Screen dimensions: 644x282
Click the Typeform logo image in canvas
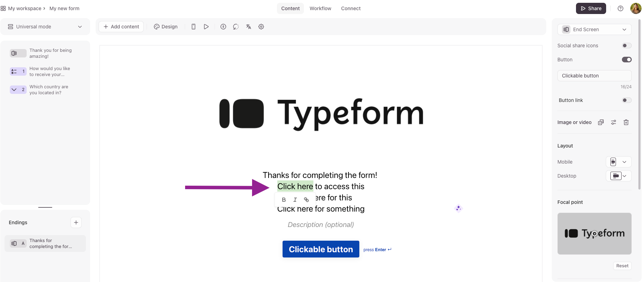tap(321, 114)
